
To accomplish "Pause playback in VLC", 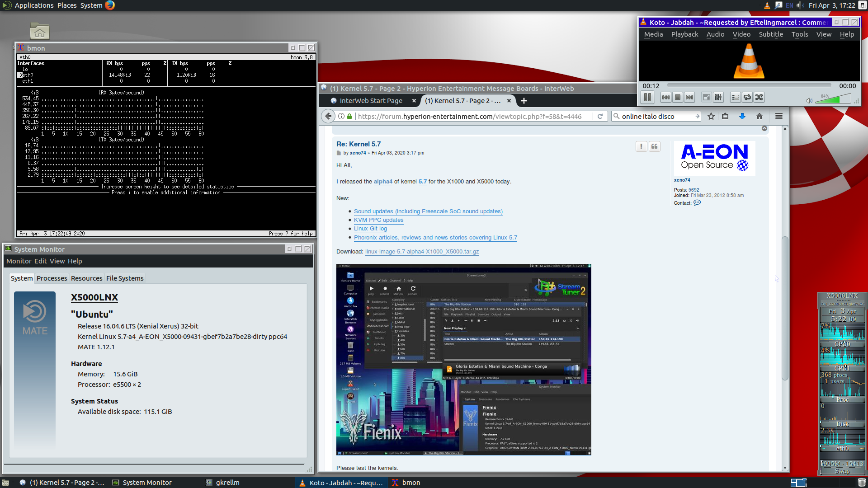I will click(647, 97).
